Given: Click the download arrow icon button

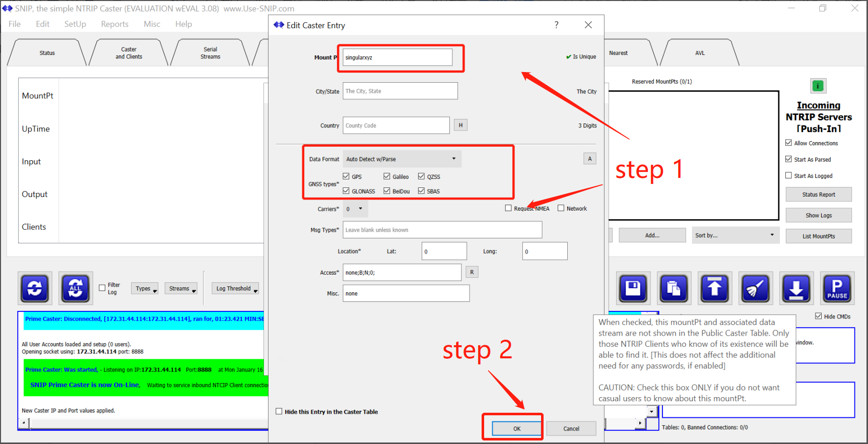Looking at the screenshot, I should pos(796,288).
